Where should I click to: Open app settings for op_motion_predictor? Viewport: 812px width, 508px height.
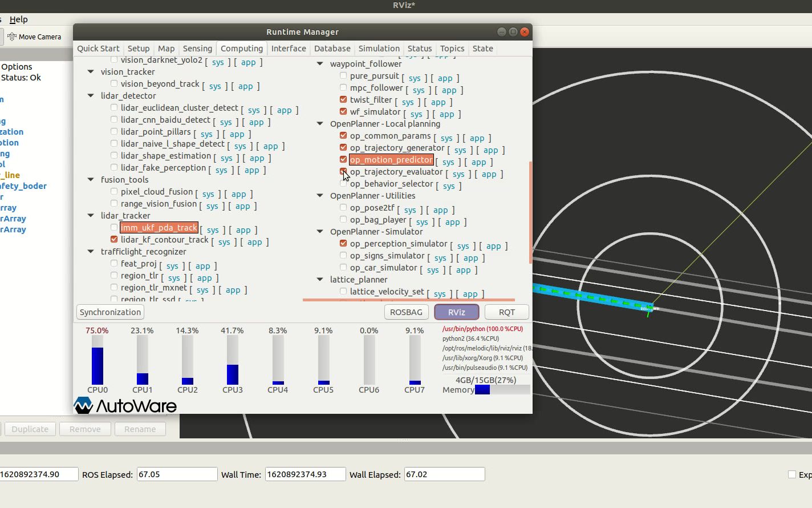[479, 162]
